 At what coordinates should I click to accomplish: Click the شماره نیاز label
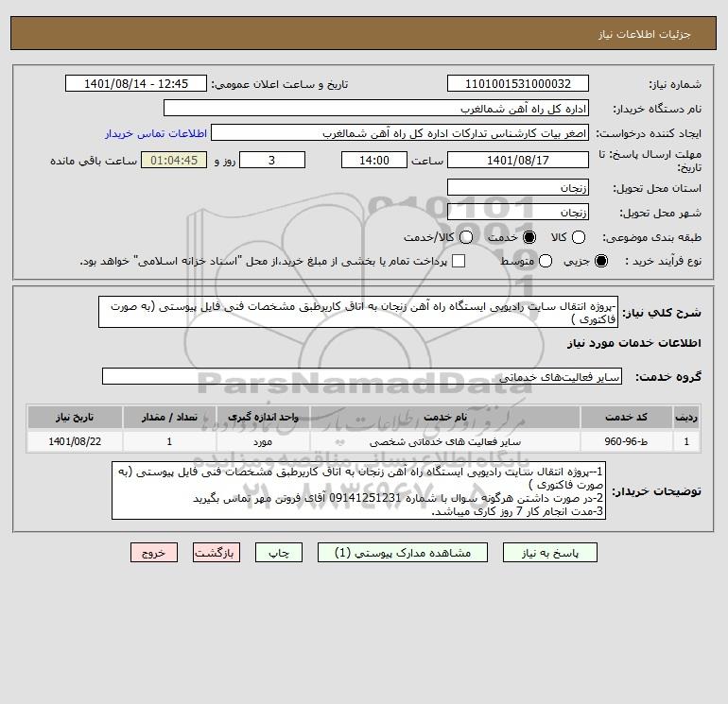tap(675, 84)
